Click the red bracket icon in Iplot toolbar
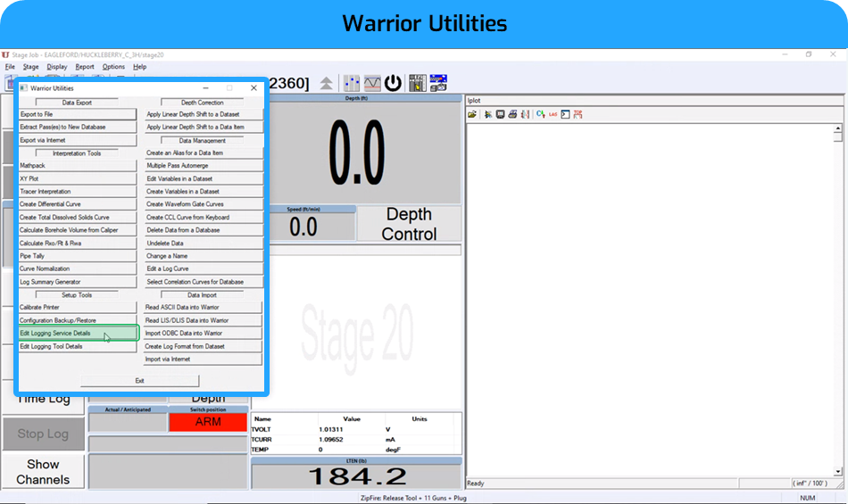The image size is (848, 504). pyautogui.click(x=525, y=114)
